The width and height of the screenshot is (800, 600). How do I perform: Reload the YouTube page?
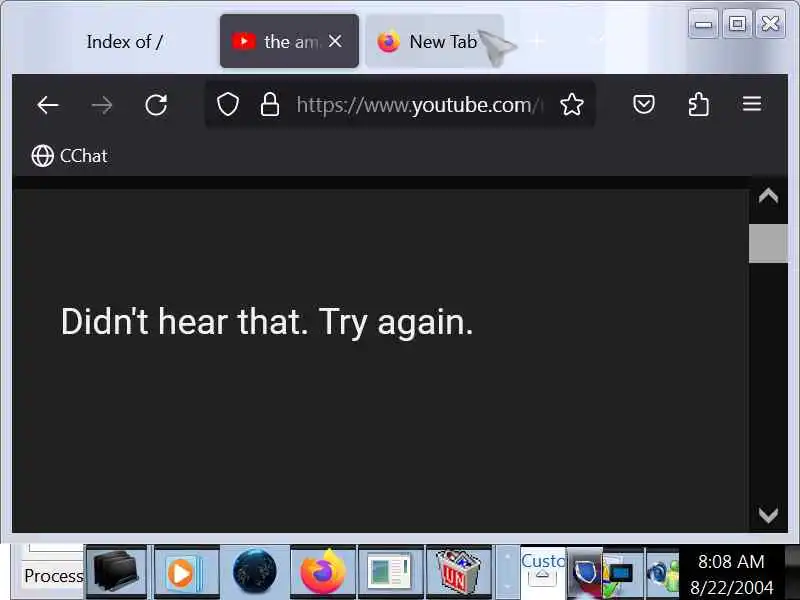tap(156, 105)
